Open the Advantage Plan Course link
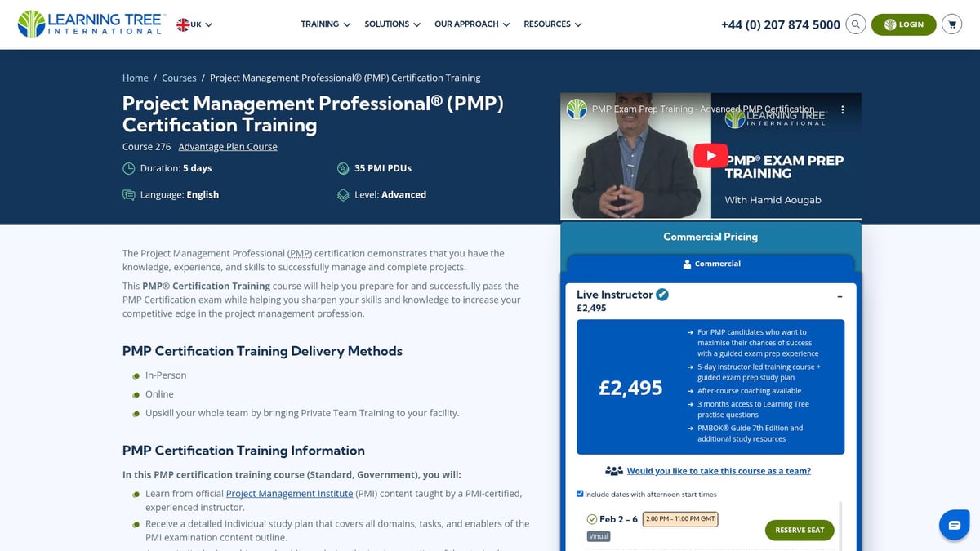 (x=228, y=147)
